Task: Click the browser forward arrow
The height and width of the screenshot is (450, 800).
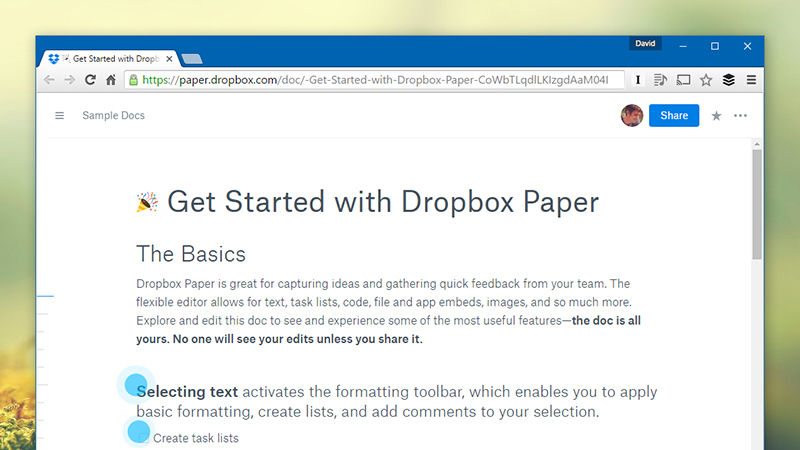Action: [70, 80]
